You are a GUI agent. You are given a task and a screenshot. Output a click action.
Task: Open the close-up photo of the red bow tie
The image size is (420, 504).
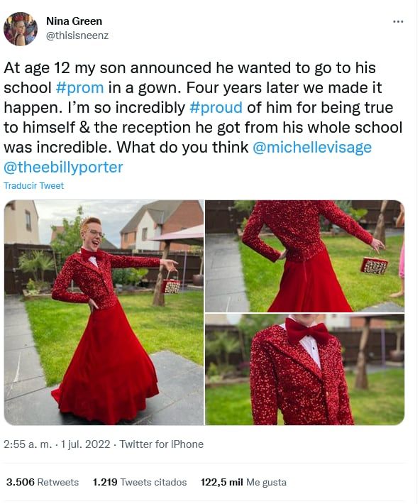tap(304, 370)
